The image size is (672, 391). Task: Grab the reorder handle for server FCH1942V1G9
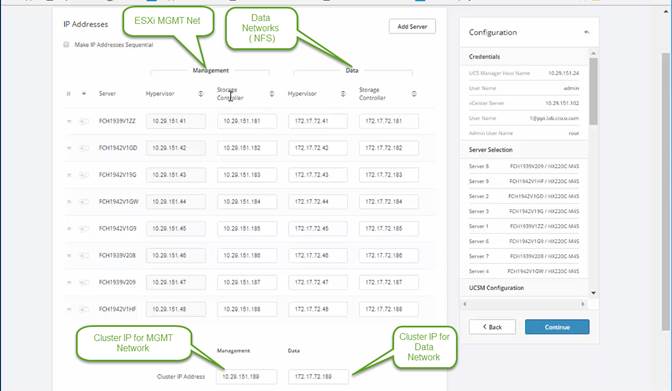pyautogui.click(x=69, y=229)
